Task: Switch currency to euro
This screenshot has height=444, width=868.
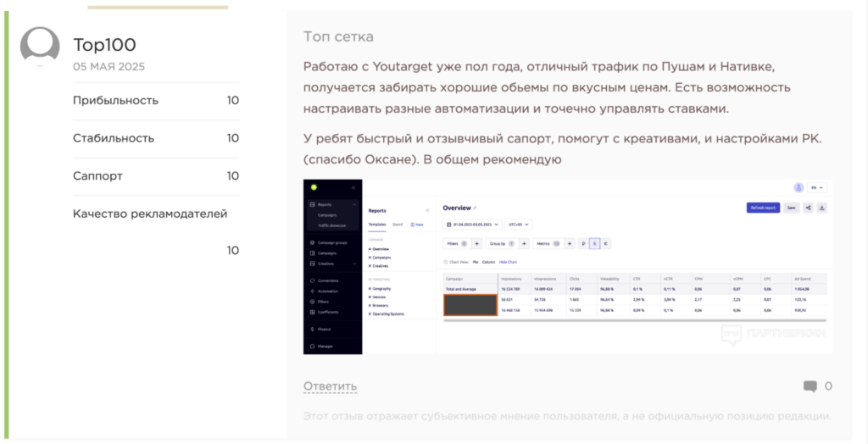Action: [605, 243]
